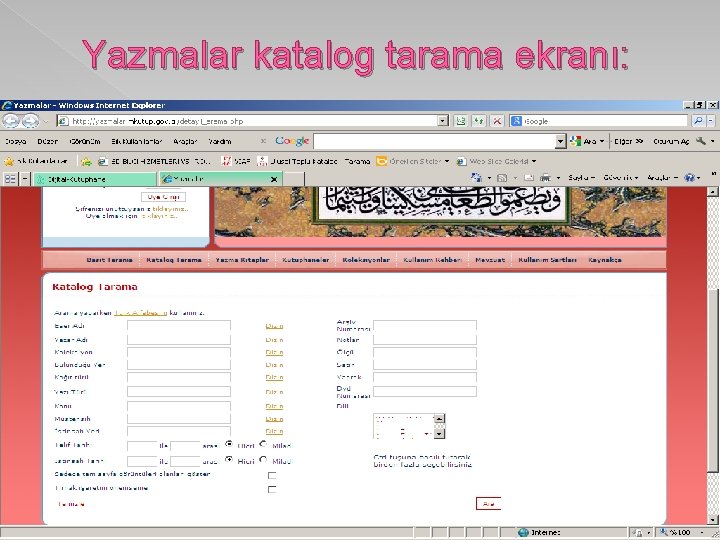This screenshot has height=540, width=720.
Task: Click the Help question mark icon
Action: 689,178
